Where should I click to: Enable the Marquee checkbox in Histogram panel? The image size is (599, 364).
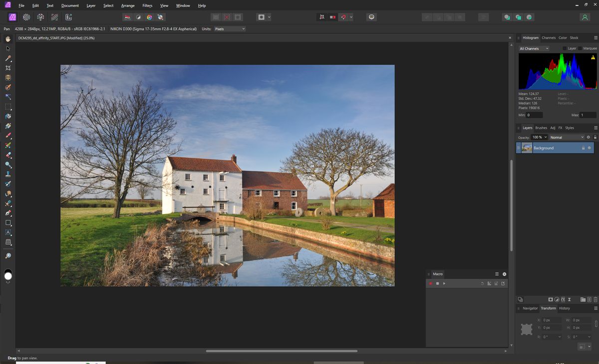(581, 48)
